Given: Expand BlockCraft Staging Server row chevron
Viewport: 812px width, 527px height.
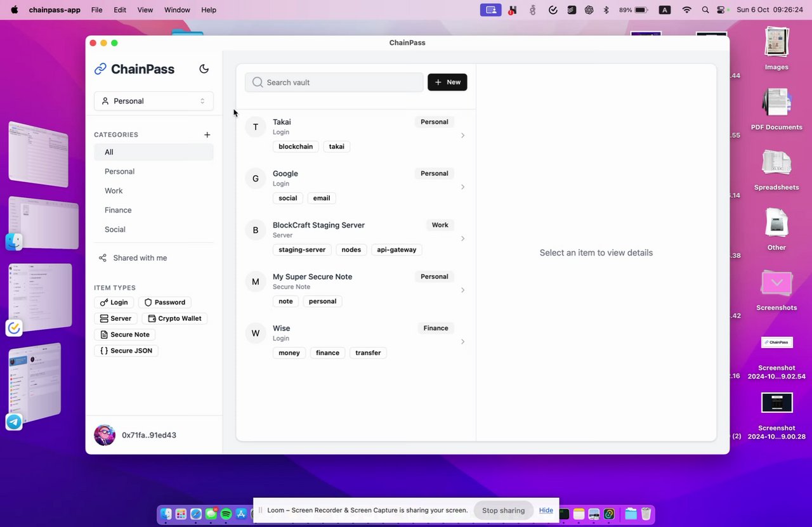Looking at the screenshot, I should (462, 238).
